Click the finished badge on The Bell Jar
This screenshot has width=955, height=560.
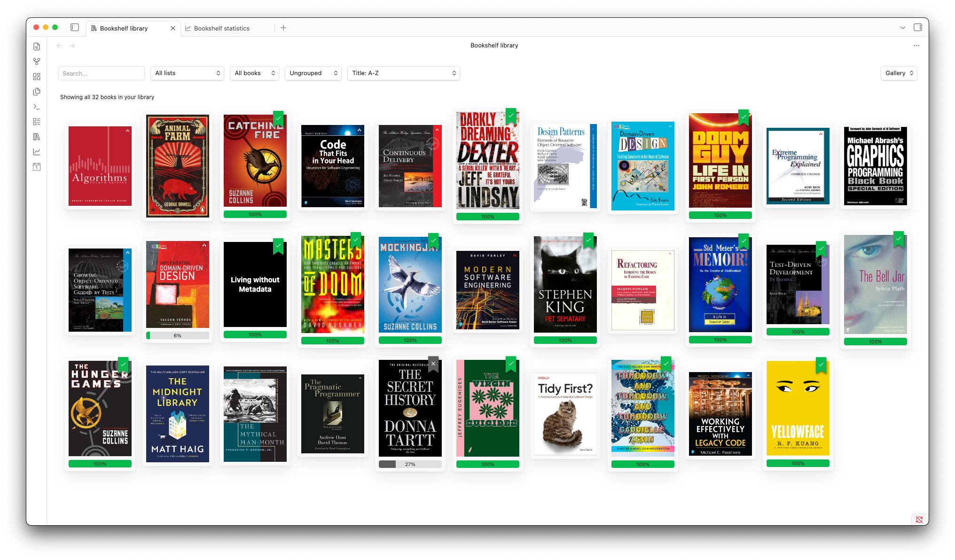coord(899,240)
